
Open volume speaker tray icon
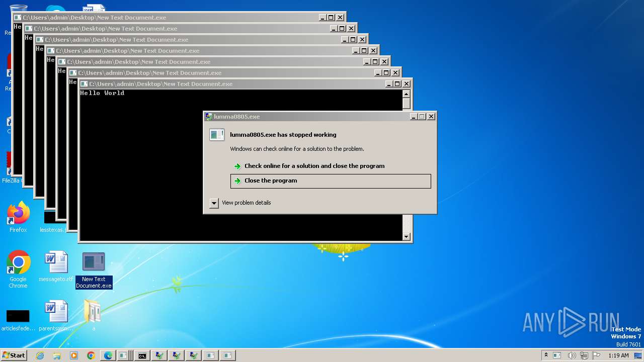pyautogui.click(x=572, y=355)
